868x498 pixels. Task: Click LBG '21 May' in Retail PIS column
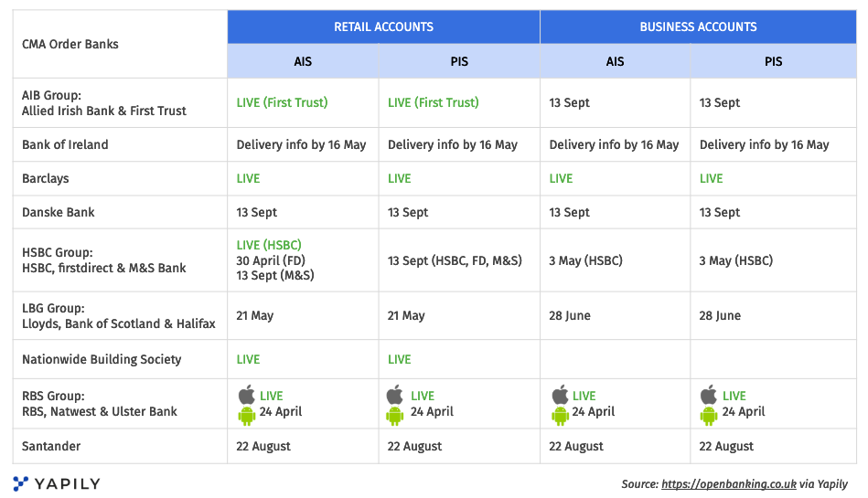[406, 316]
